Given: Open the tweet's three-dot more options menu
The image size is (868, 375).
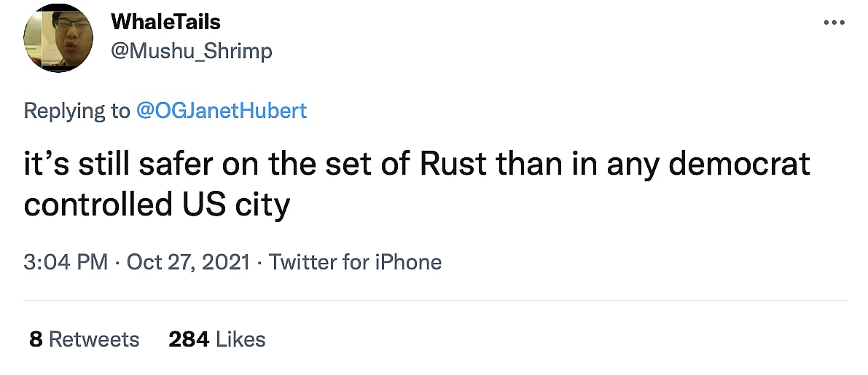Looking at the screenshot, I should click(833, 23).
